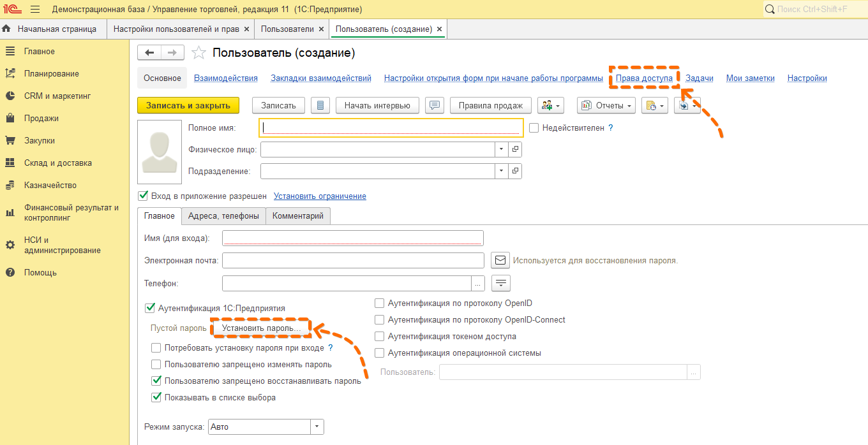Image resolution: width=868 pixels, height=445 pixels.
Task: Enable Аутентификация по протоколу OpenID checkbox
Action: [380, 303]
